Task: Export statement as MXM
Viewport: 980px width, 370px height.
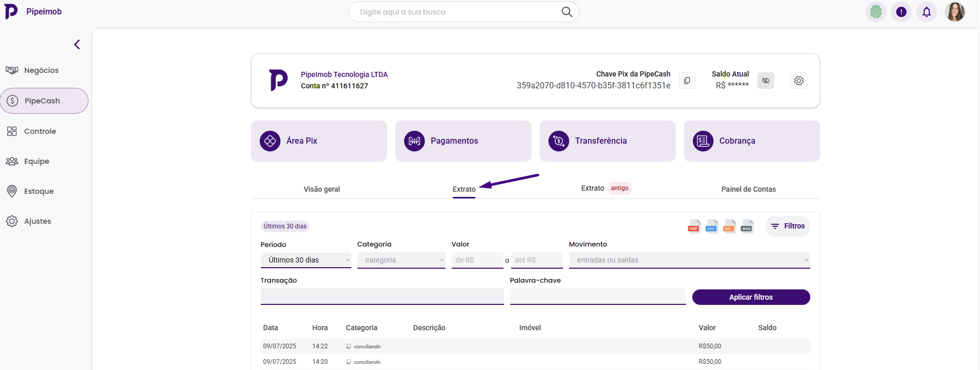Action: 747,226
